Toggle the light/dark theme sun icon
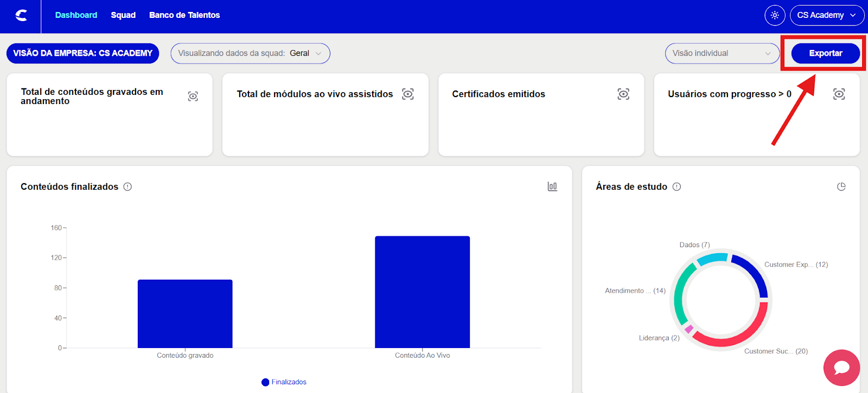Screen dimensions: 868x393 tap(775, 15)
